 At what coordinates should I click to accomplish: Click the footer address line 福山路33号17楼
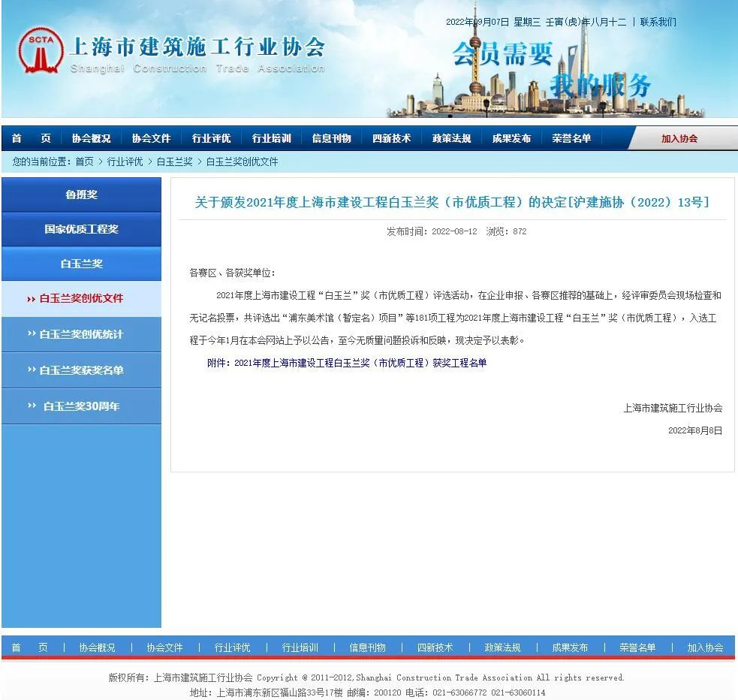pyautogui.click(x=368, y=693)
